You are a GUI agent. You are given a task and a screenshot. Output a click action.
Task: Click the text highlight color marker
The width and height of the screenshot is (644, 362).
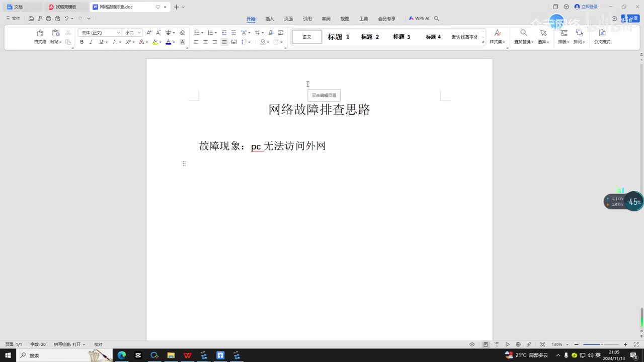155,42
